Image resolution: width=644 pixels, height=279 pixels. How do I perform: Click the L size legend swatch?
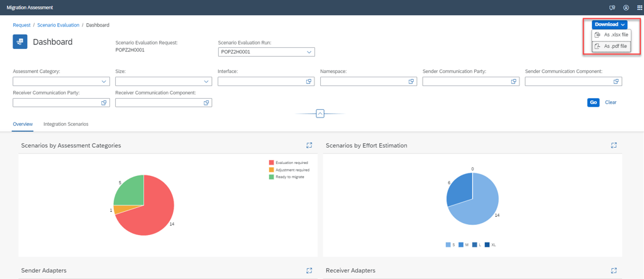pos(474,245)
